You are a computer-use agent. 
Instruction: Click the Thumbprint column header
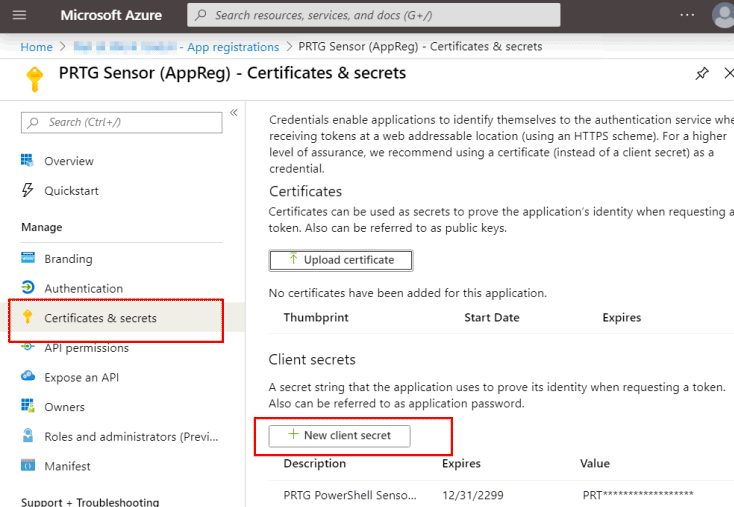click(x=316, y=317)
